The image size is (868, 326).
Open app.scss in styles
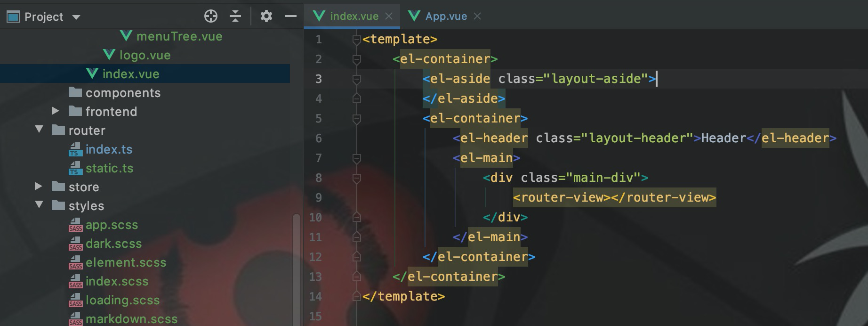pyautogui.click(x=112, y=225)
